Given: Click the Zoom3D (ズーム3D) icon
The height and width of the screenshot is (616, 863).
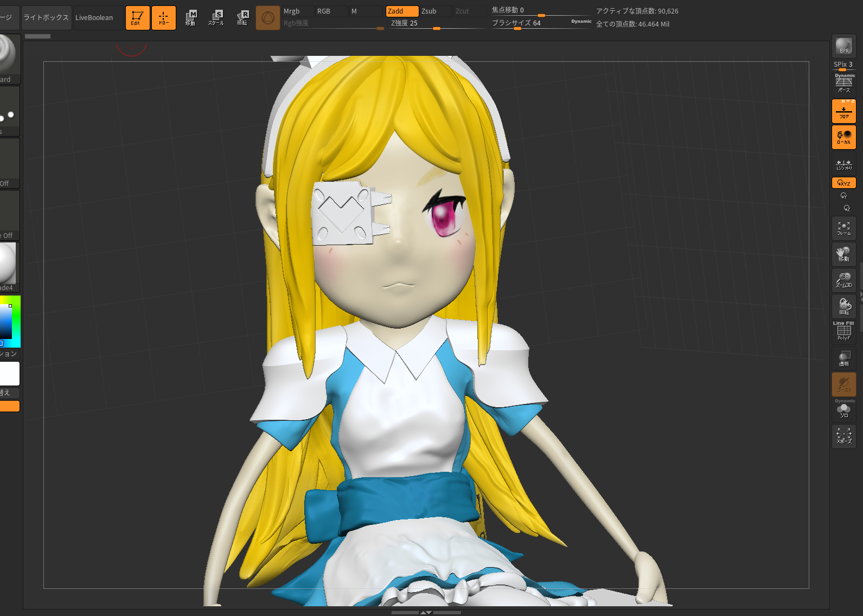Looking at the screenshot, I should click(x=844, y=280).
